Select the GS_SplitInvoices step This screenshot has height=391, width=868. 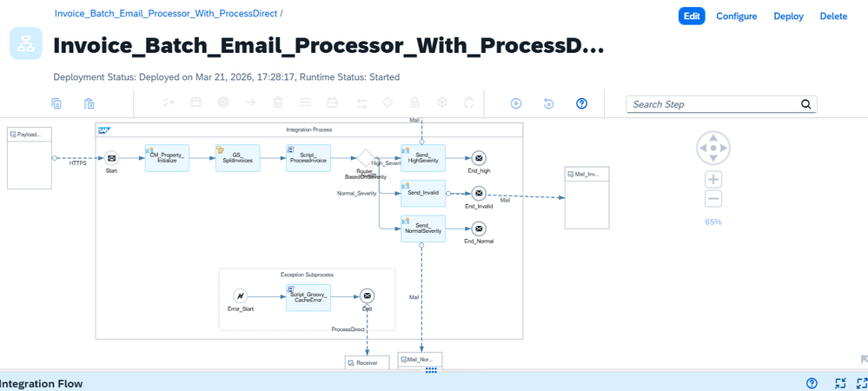237,158
